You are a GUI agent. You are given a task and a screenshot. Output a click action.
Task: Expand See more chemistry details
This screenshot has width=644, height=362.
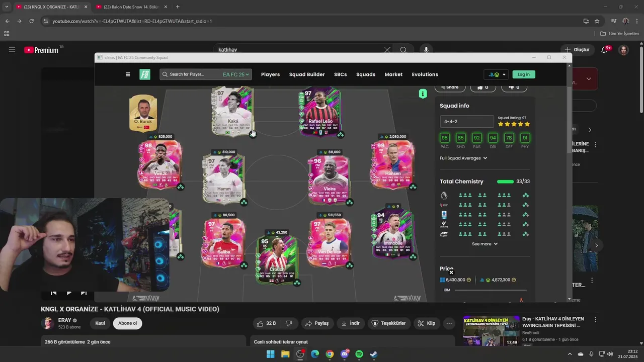pyautogui.click(x=485, y=244)
